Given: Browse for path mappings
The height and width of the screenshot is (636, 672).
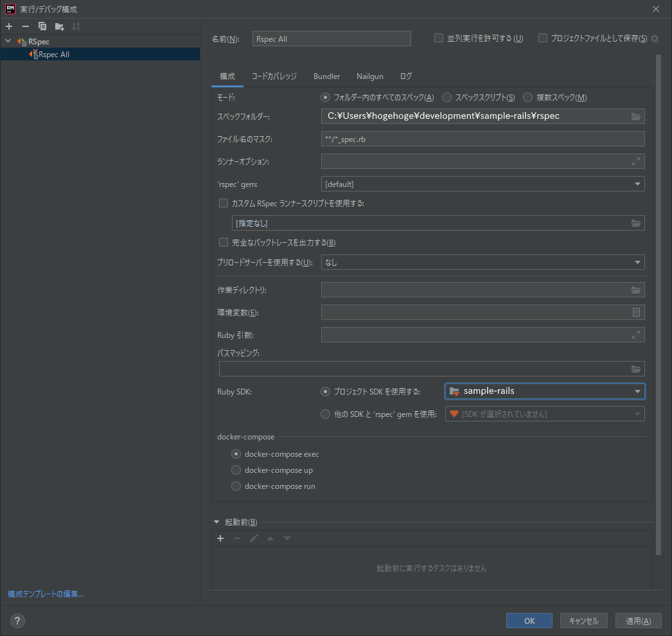Looking at the screenshot, I should (636, 369).
